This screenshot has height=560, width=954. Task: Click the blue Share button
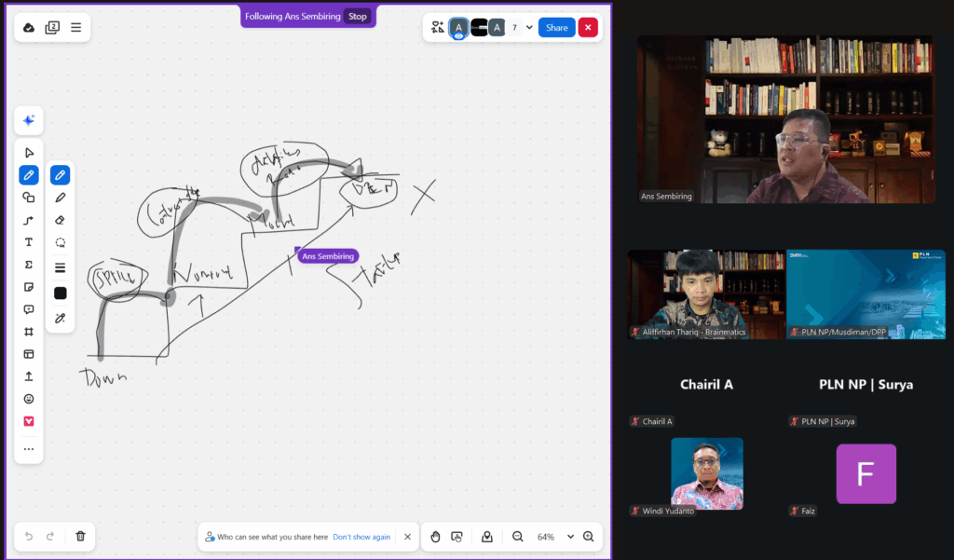click(556, 28)
